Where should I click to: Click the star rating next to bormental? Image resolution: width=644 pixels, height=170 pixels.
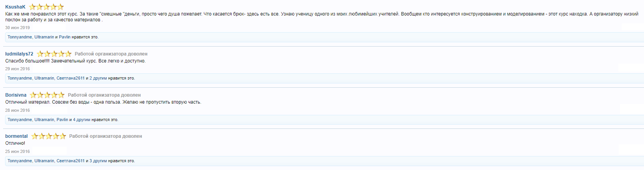(x=49, y=136)
